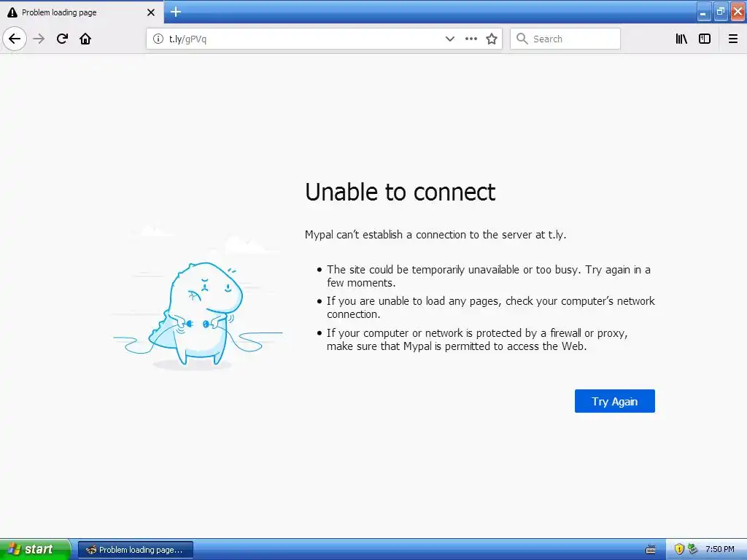Click the magnifier icon in the search box
The width and height of the screenshot is (747, 560).
pos(522,39)
